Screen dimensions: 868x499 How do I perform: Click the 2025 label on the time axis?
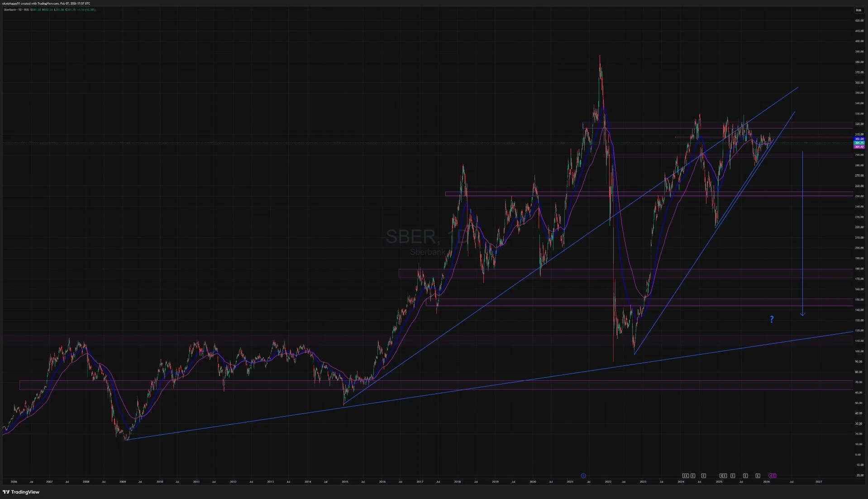[x=719, y=482]
